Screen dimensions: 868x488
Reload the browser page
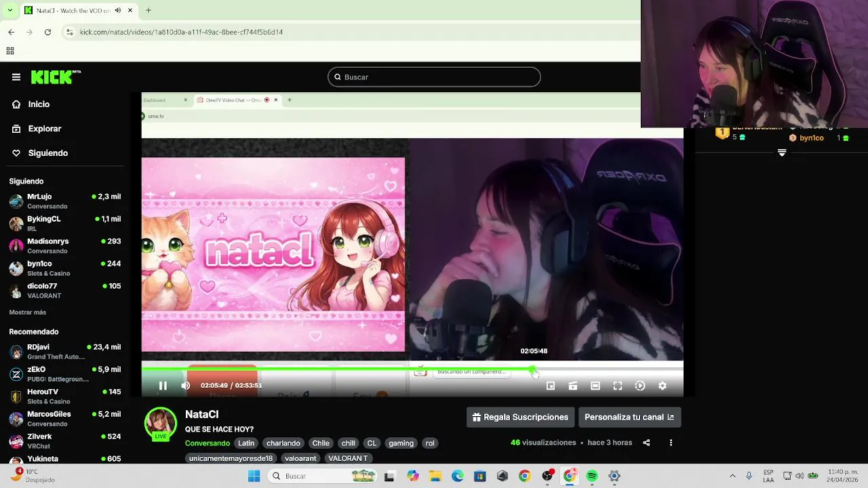pos(47,32)
